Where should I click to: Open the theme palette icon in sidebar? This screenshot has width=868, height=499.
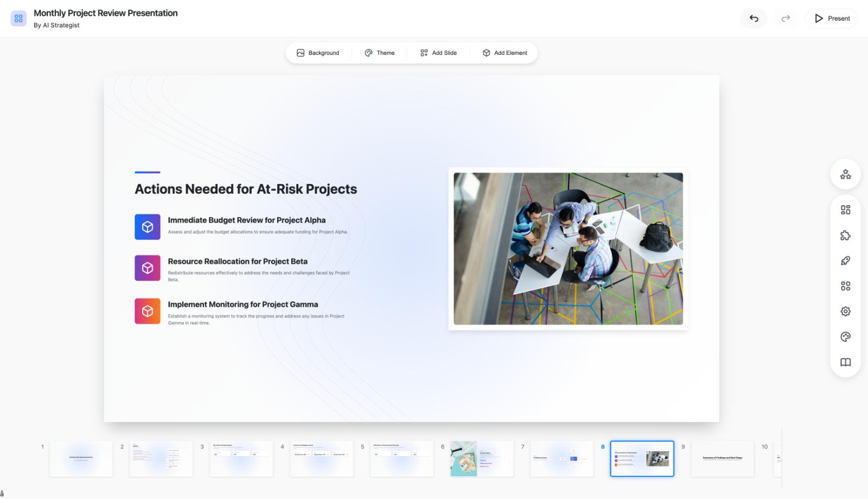click(845, 337)
